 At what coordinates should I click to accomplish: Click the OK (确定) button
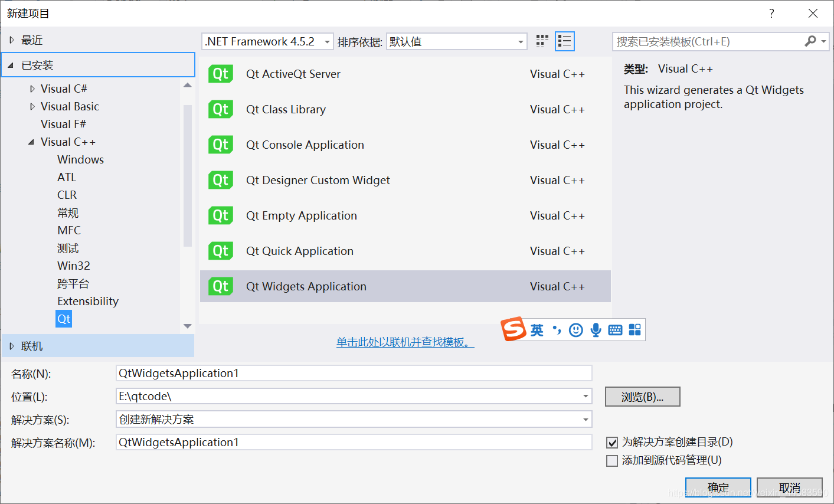click(x=718, y=487)
